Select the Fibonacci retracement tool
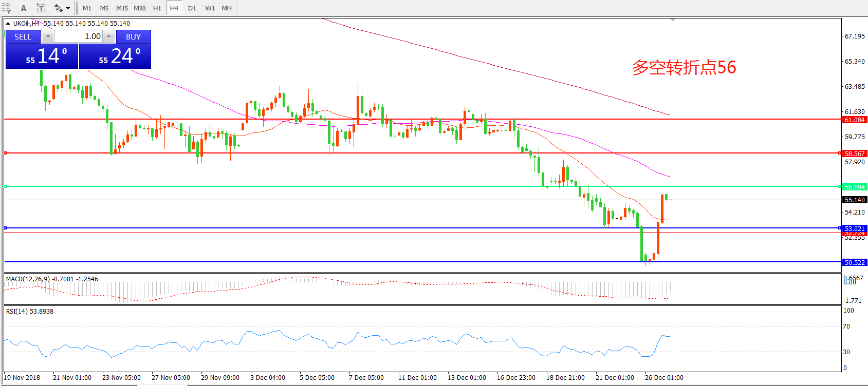The image size is (868, 386). (x=6, y=8)
